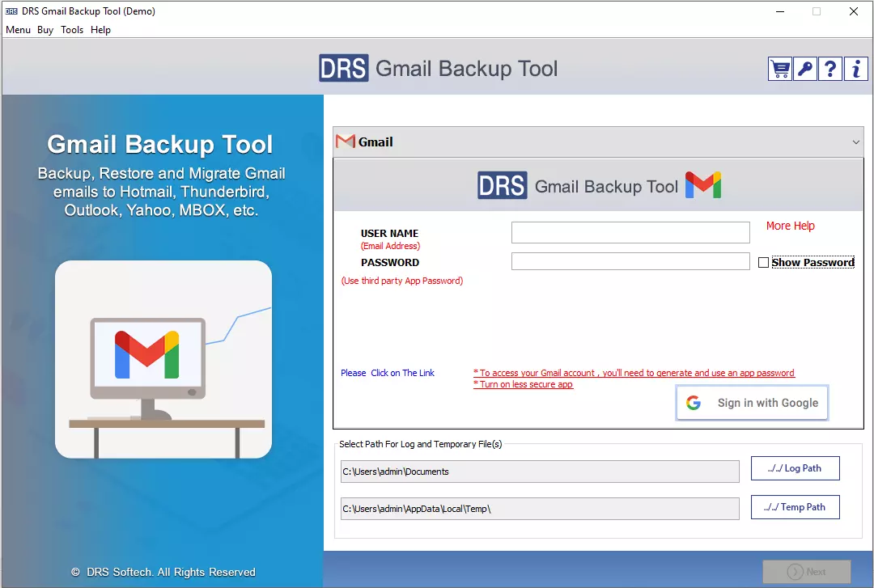Click the Turn on less secure app link
This screenshot has height=588, width=874.
pos(524,385)
